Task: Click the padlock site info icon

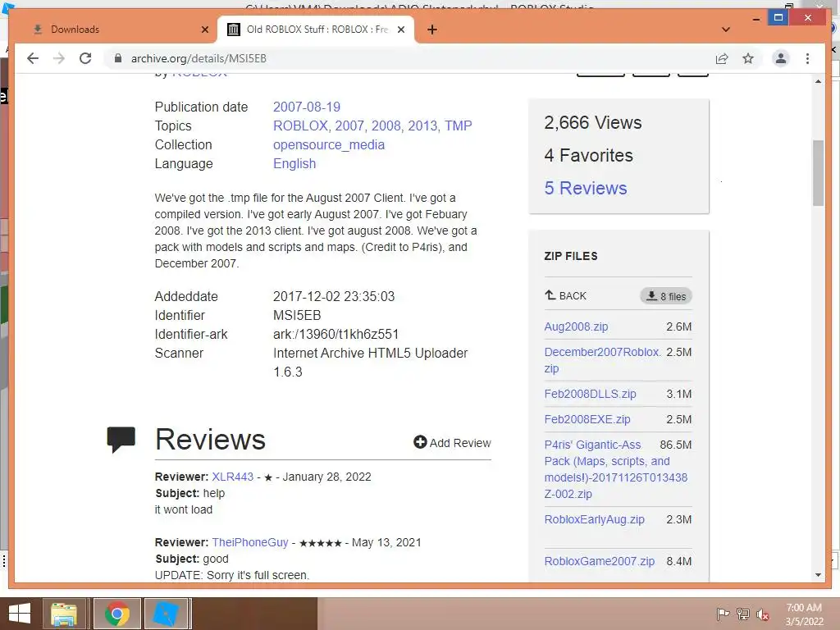Action: [118, 58]
